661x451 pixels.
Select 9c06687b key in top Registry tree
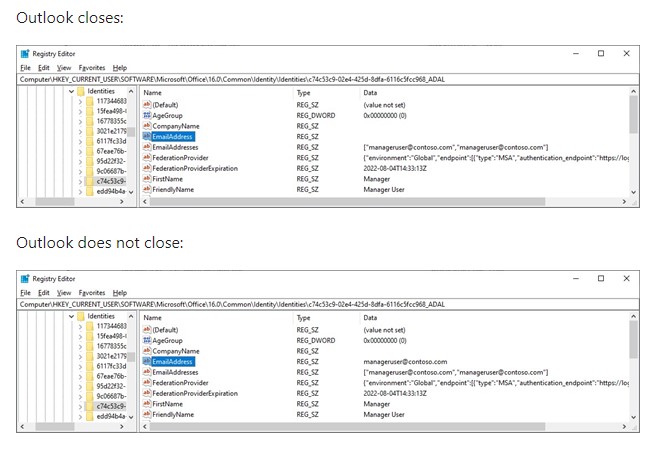pos(111,169)
